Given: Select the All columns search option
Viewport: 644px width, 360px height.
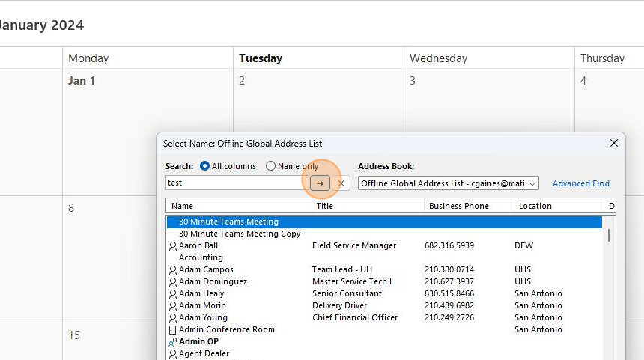Looking at the screenshot, I should point(205,166).
